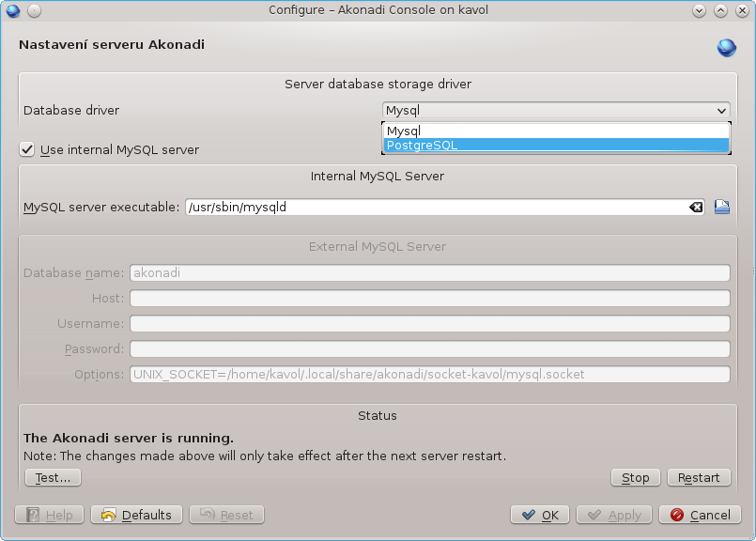This screenshot has height=541, width=756.
Task: Confirm settings with OK button
Action: 540,515
